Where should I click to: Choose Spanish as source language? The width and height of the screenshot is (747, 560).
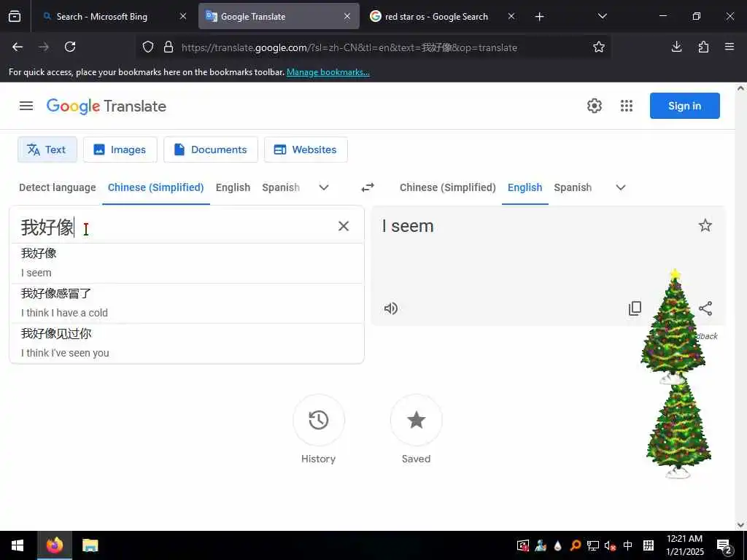[281, 187]
